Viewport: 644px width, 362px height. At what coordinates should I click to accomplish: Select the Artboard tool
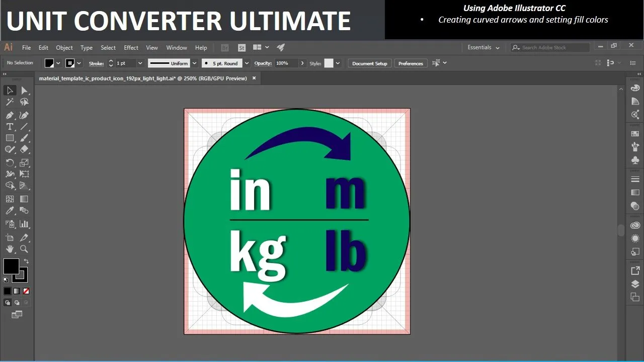click(10, 237)
